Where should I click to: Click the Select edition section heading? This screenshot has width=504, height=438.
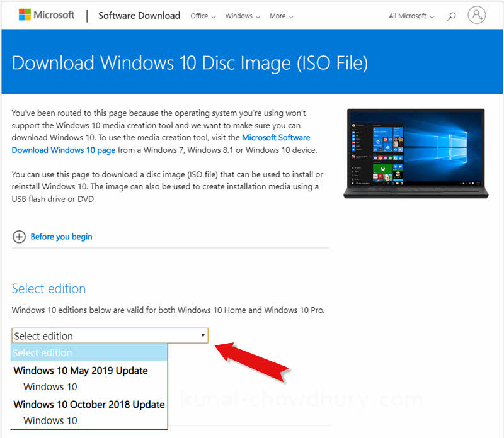point(49,289)
